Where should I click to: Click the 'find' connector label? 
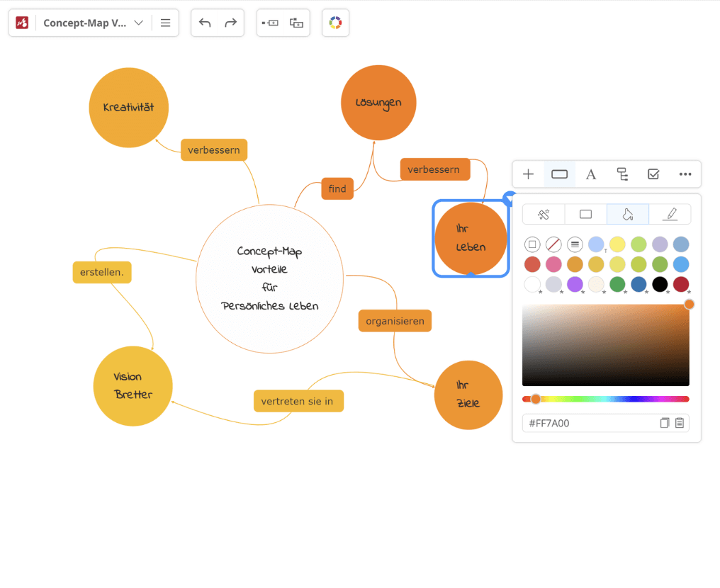(337, 188)
